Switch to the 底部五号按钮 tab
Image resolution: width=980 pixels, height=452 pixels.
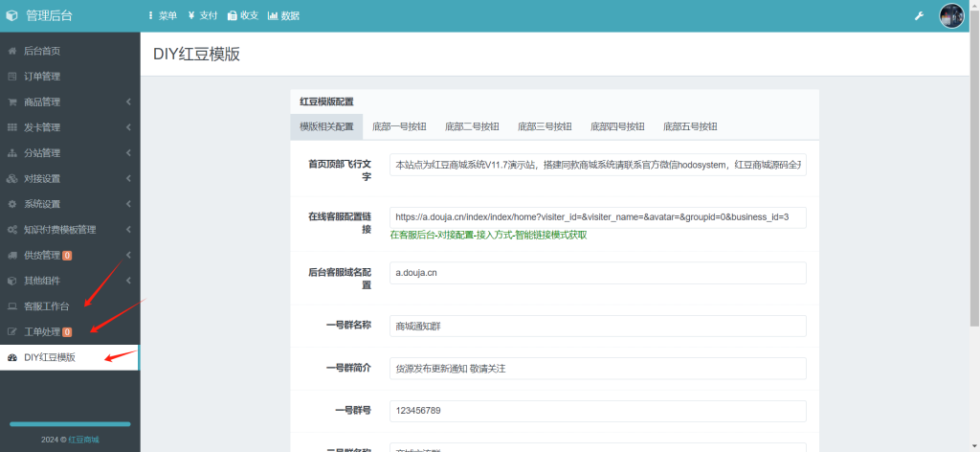click(x=690, y=126)
